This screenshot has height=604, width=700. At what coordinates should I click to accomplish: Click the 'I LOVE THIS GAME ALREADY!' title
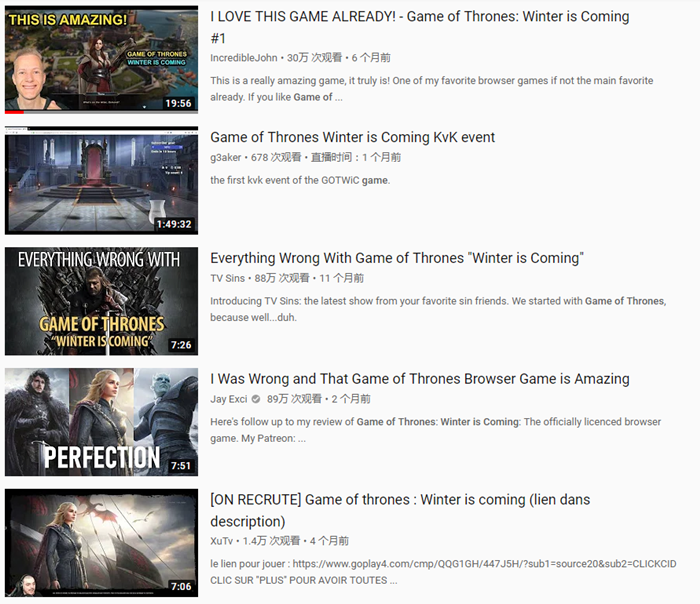tap(420, 27)
